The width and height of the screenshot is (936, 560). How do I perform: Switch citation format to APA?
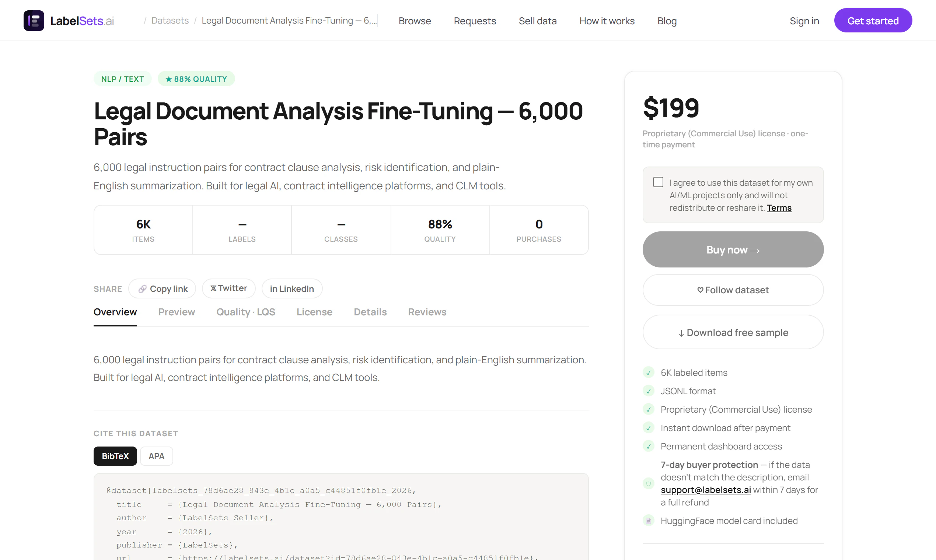coord(156,456)
